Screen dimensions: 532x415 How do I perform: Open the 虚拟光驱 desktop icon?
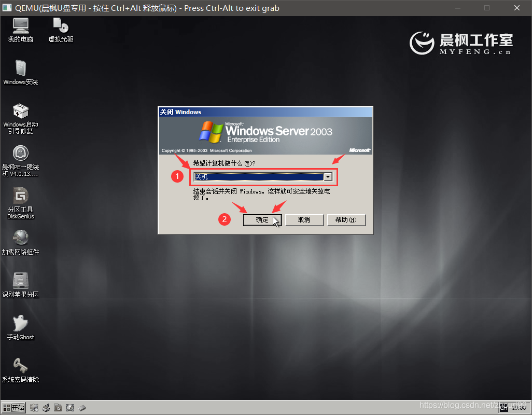61,30
